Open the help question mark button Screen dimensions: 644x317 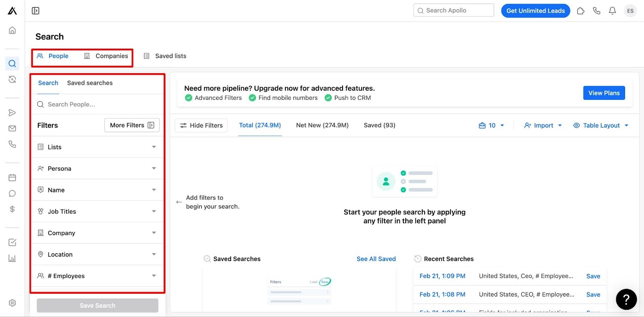click(626, 299)
